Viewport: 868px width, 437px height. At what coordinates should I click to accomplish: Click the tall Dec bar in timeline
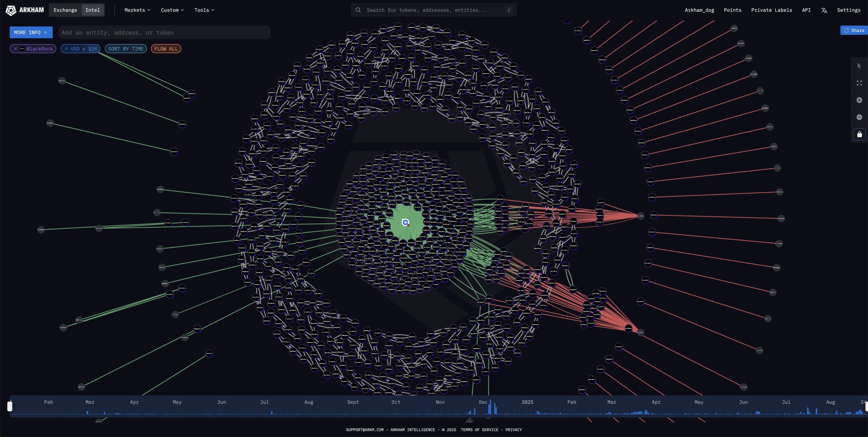[x=490, y=407]
